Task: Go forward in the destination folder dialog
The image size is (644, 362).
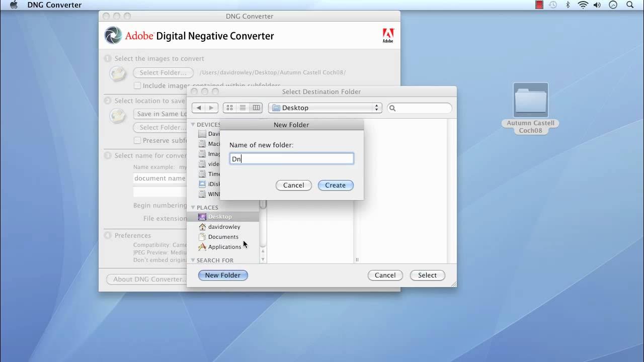Action: [x=212, y=108]
